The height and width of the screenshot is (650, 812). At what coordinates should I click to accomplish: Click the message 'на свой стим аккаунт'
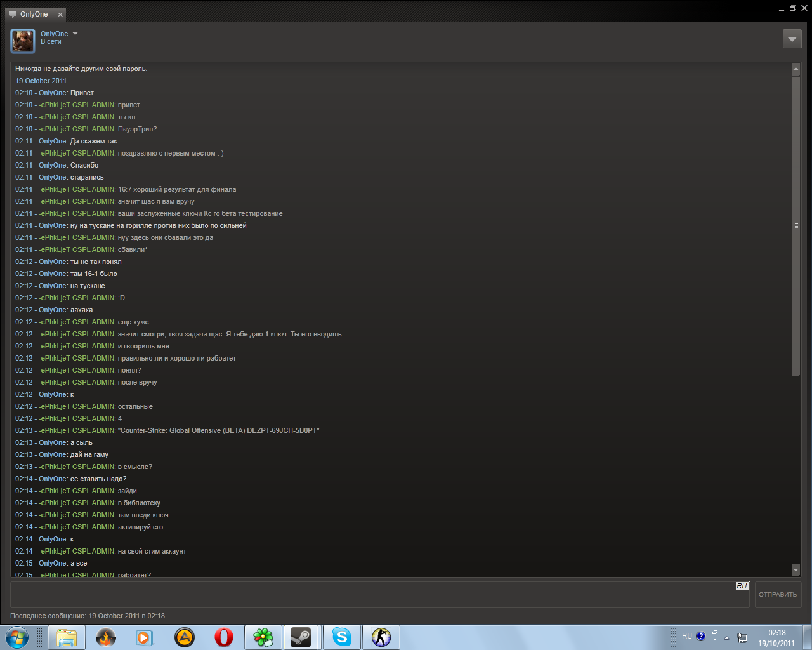coord(152,551)
